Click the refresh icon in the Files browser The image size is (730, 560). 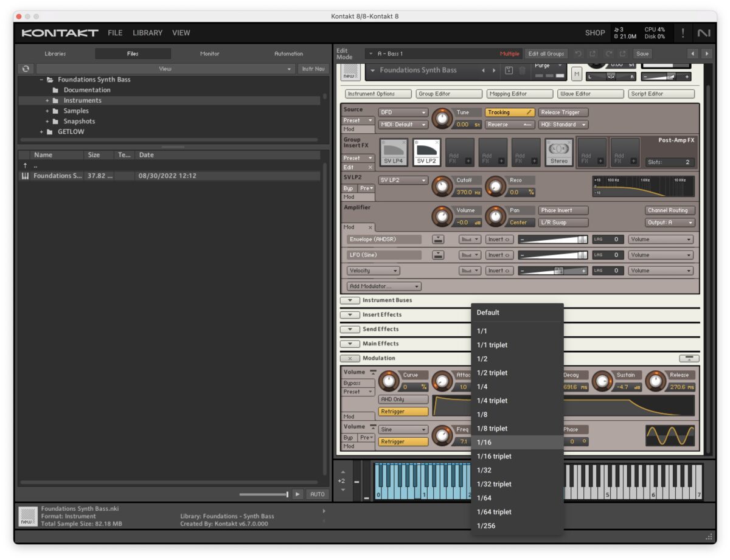(26, 69)
